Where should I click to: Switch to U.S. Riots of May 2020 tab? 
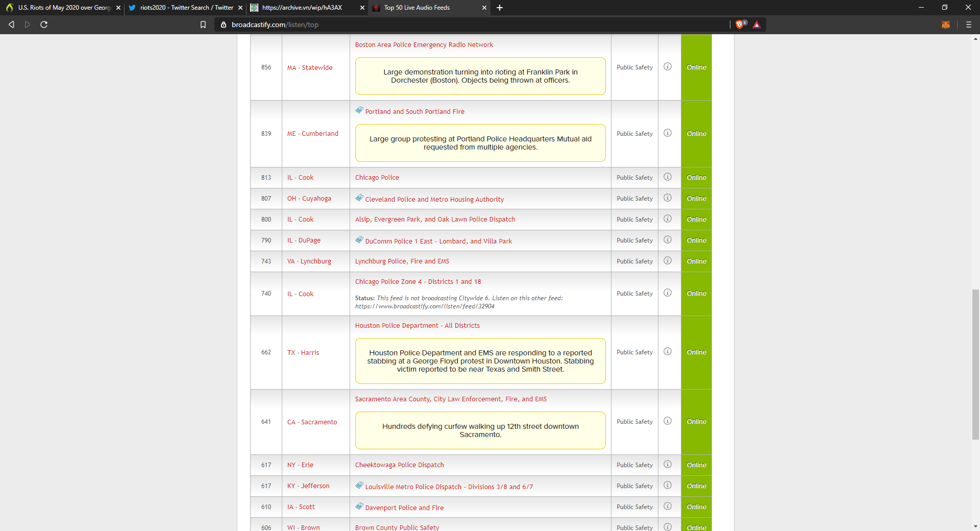pyautogui.click(x=62, y=8)
